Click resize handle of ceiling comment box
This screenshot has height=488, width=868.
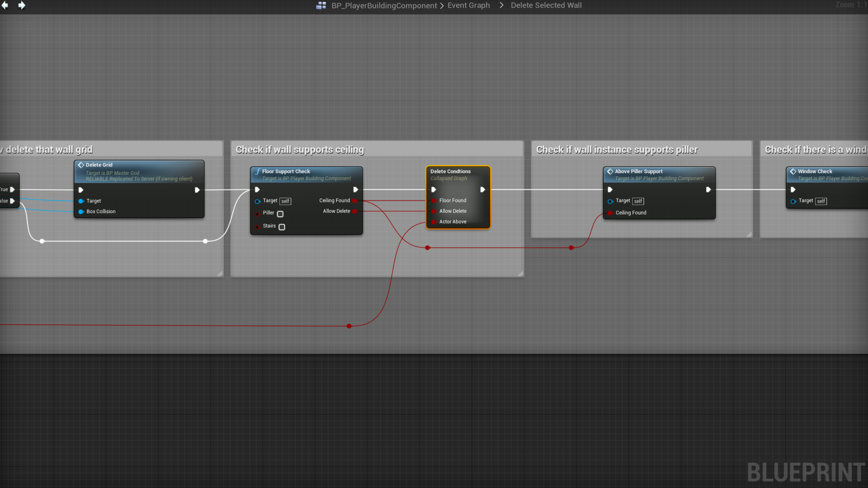(x=520, y=274)
